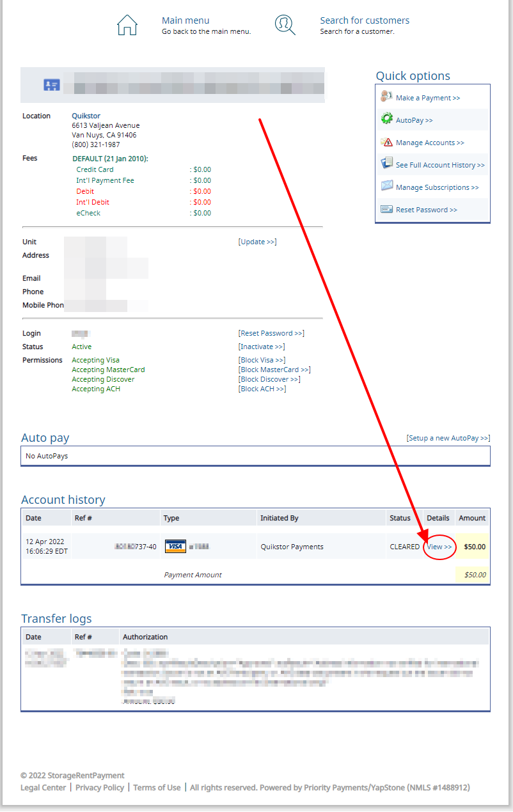Open the Legal Center footer link
Image resolution: width=513 pixels, height=812 pixels.
(43, 788)
